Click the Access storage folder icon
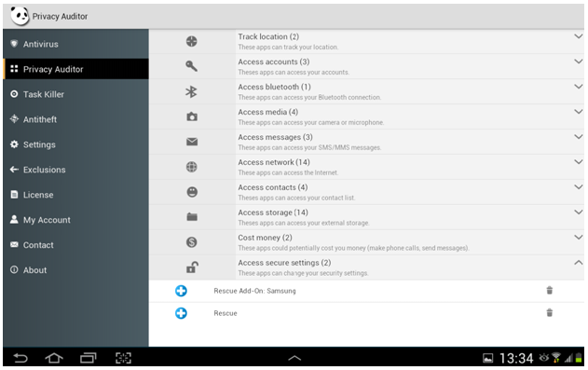The height and width of the screenshot is (370, 588). [x=192, y=217]
